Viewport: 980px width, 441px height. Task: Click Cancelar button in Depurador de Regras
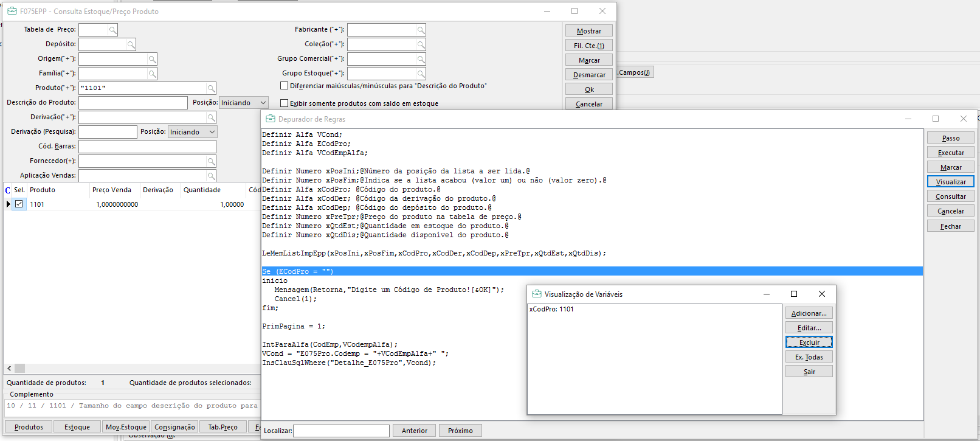[x=951, y=211]
